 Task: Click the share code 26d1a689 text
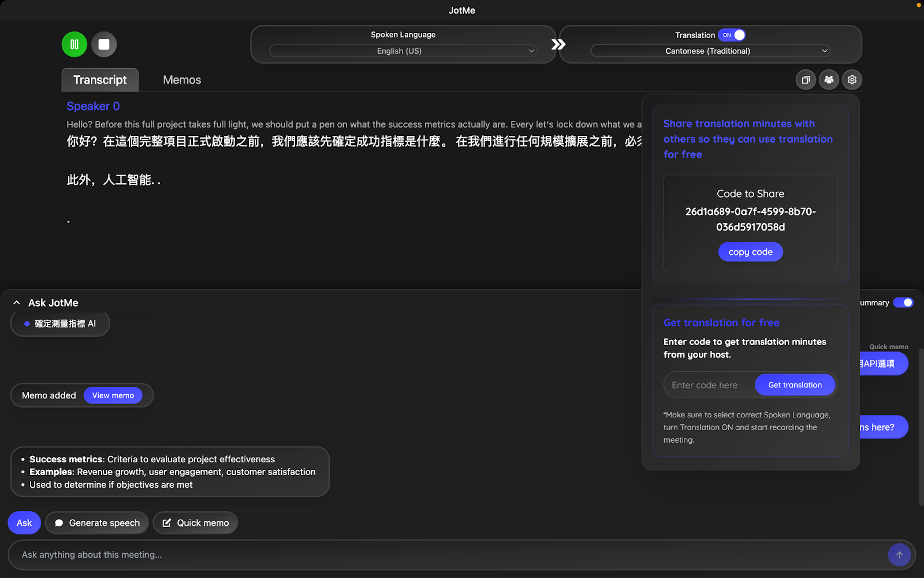(750, 219)
